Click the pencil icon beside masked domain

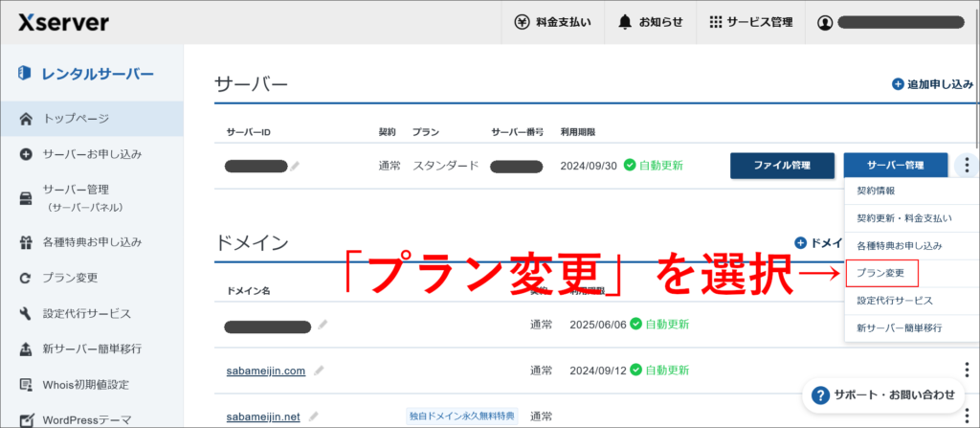coord(323,325)
